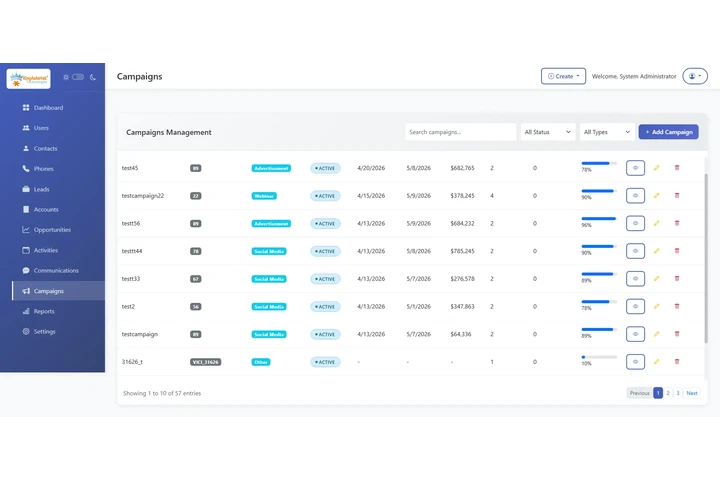The width and height of the screenshot is (720, 480).
Task: Delete the testcampaign22 campaign via trash icon
Action: [677, 196]
